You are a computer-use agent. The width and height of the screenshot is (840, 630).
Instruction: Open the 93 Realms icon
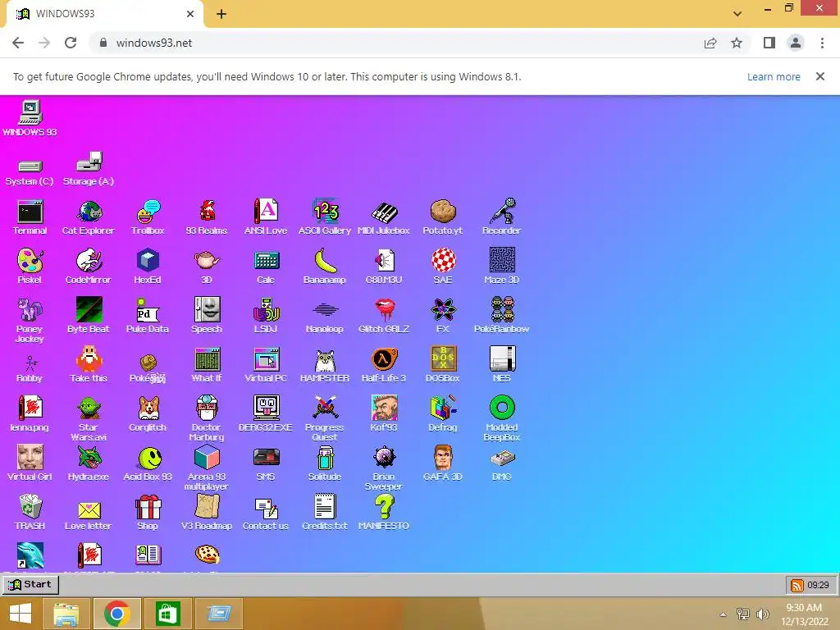(x=207, y=217)
